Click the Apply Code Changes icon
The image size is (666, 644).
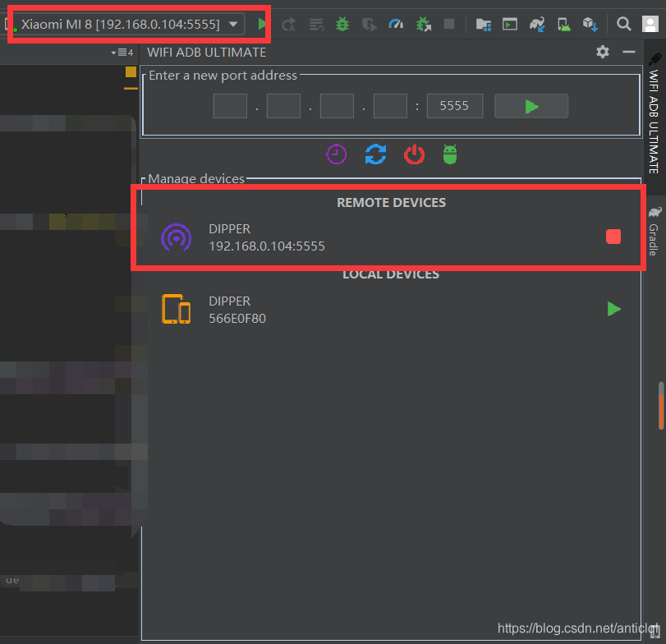pyautogui.click(x=316, y=25)
